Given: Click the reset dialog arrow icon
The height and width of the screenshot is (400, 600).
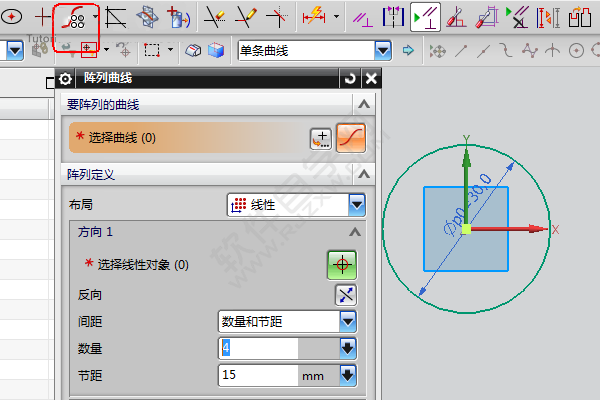Looking at the screenshot, I should [349, 79].
